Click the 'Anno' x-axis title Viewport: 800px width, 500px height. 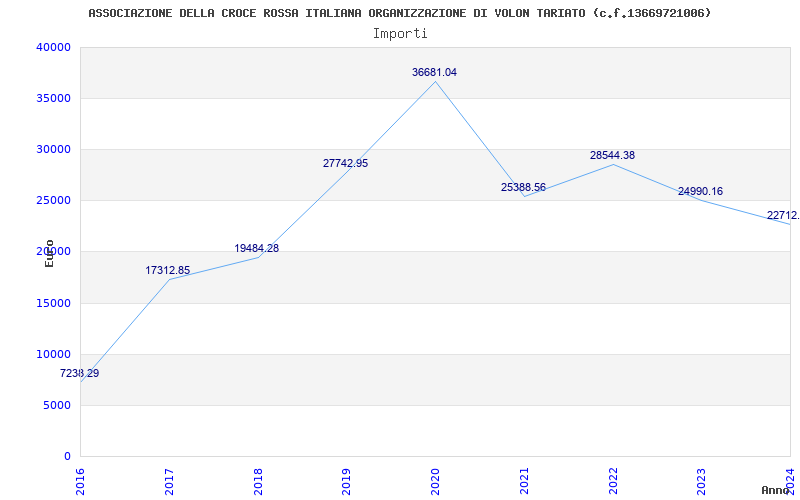(x=775, y=490)
